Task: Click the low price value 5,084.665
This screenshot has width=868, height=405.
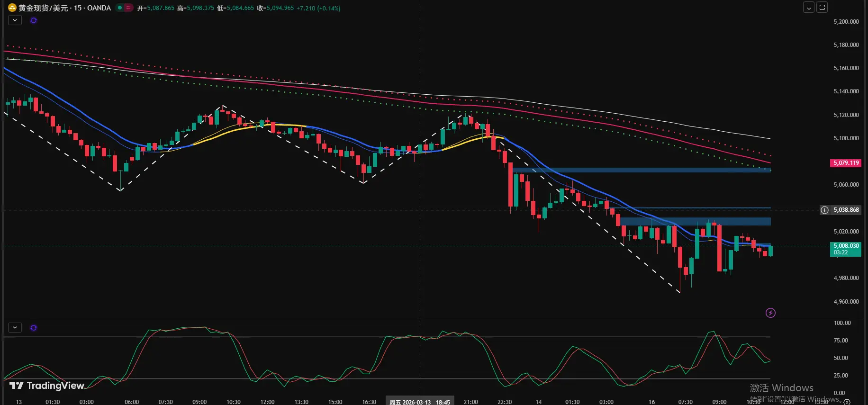Action: [x=240, y=8]
